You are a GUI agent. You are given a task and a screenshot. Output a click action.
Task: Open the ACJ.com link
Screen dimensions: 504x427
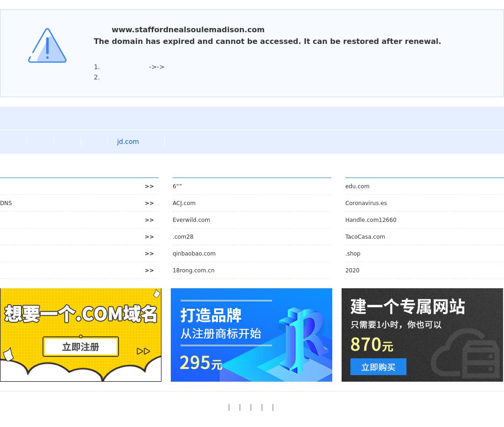184,203
